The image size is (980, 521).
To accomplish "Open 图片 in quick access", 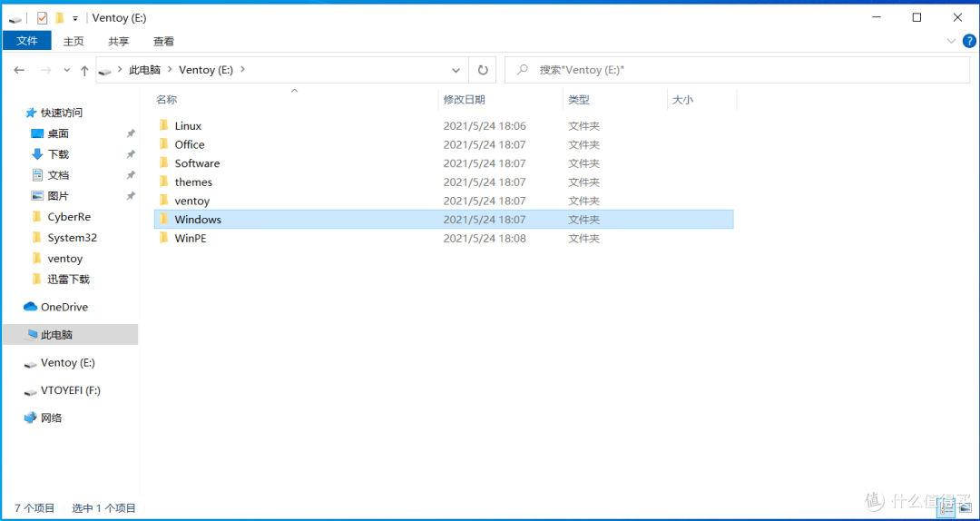I will click(58, 196).
